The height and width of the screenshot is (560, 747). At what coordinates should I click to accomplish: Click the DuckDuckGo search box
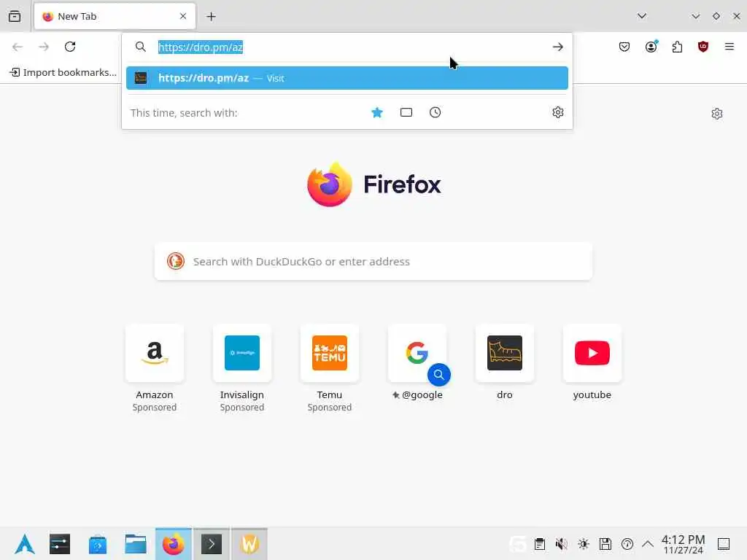373,262
